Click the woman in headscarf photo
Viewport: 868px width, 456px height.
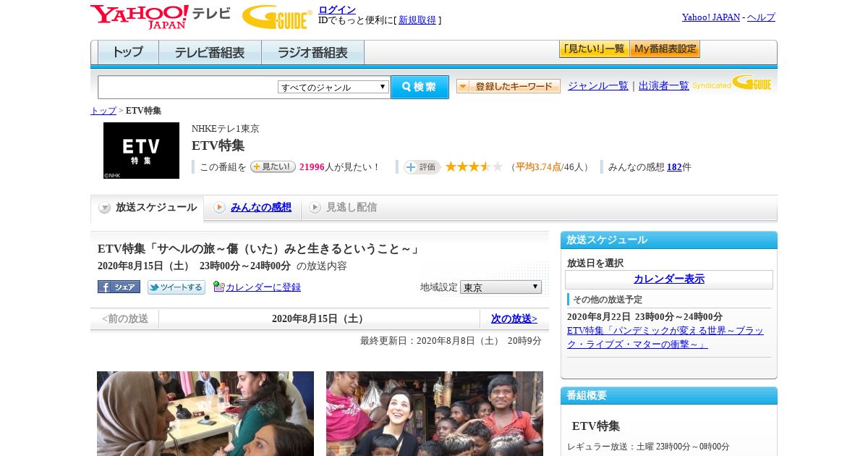(205, 413)
